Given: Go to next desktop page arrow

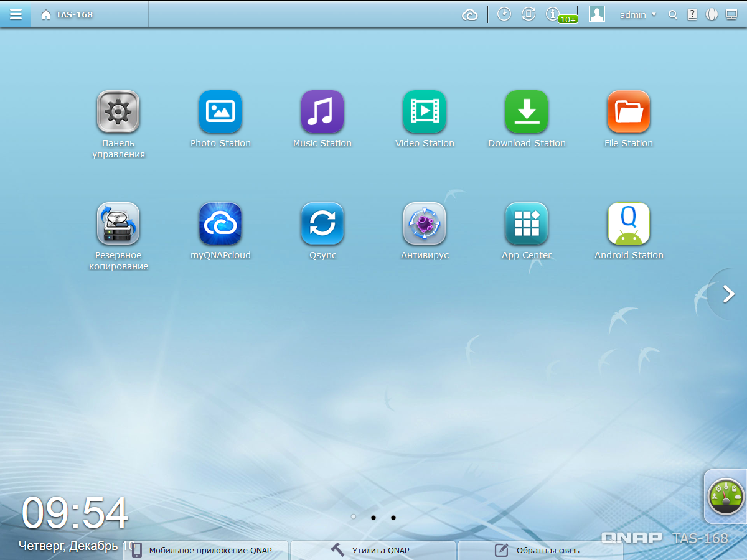Looking at the screenshot, I should (728, 294).
